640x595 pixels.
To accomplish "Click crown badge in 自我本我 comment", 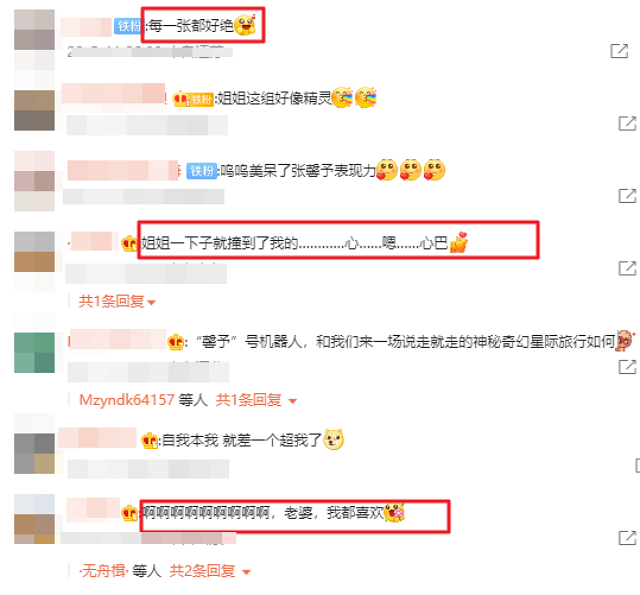I will (150, 441).
